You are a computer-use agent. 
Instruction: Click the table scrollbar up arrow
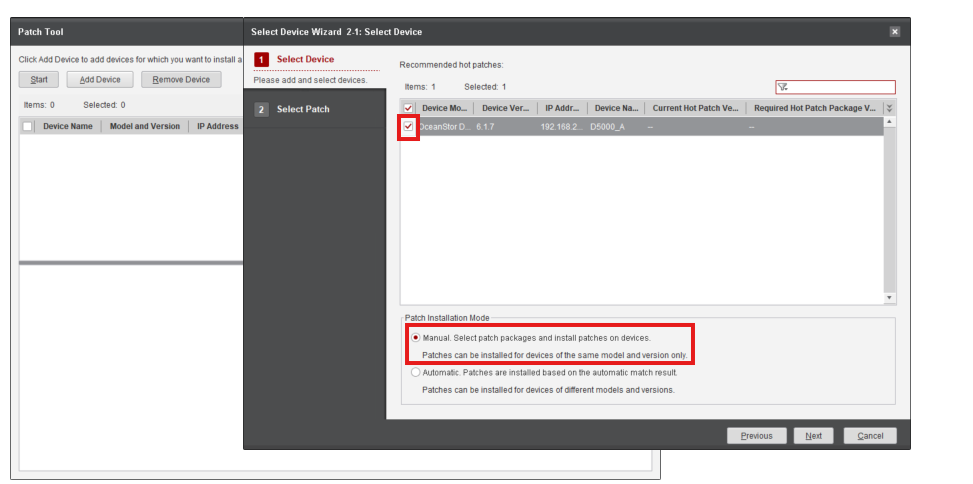point(890,122)
